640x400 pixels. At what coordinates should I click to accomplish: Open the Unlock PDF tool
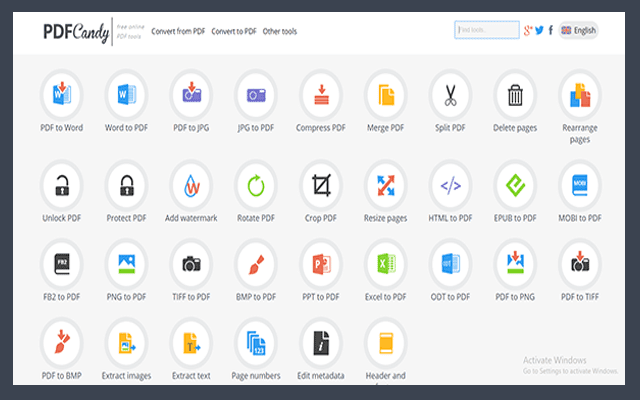point(61,186)
